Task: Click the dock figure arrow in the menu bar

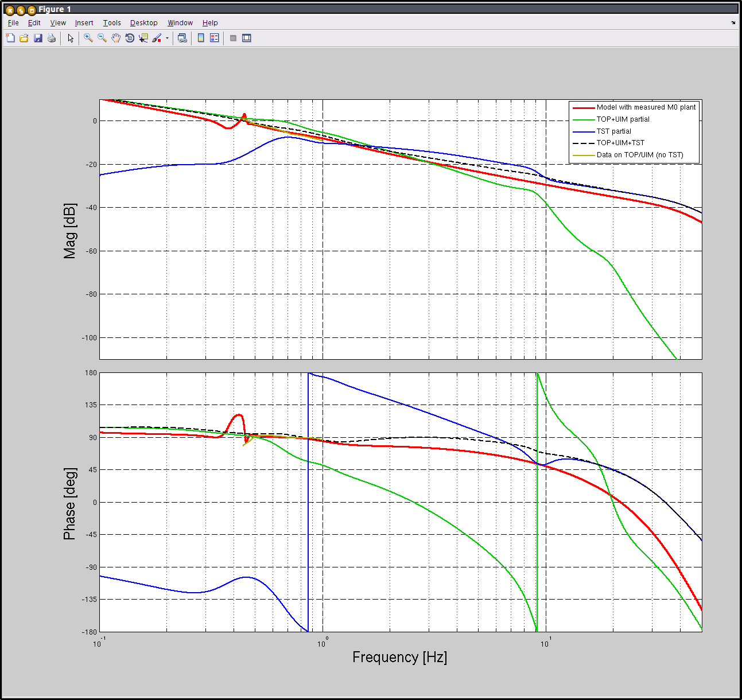Action: click(x=733, y=23)
